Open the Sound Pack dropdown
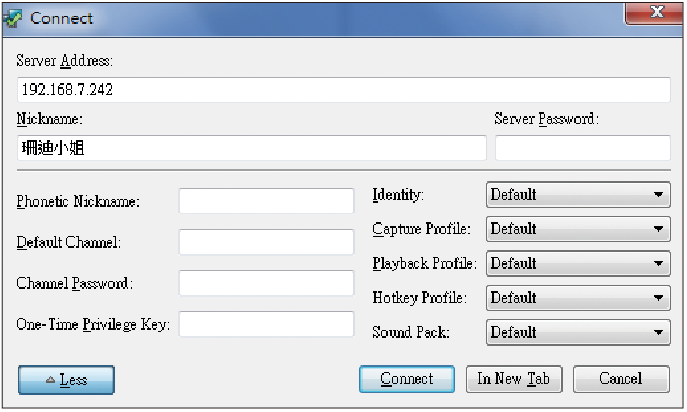The image size is (687, 412). (x=578, y=333)
